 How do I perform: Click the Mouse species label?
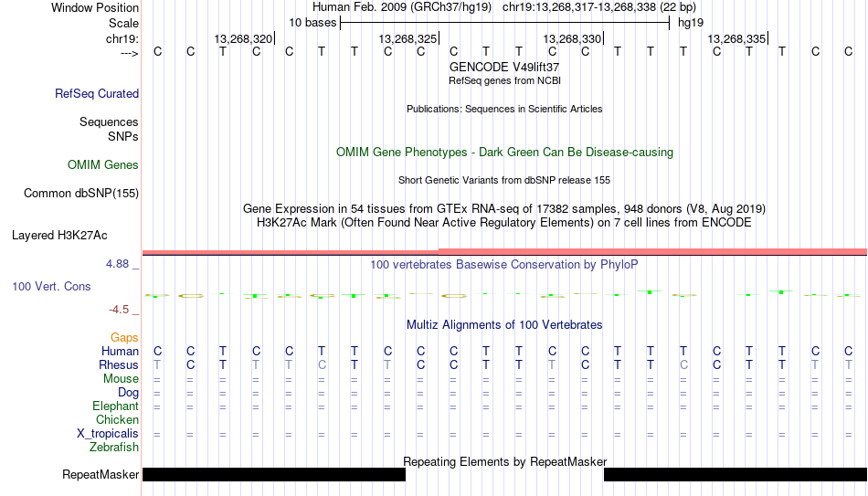(121, 379)
